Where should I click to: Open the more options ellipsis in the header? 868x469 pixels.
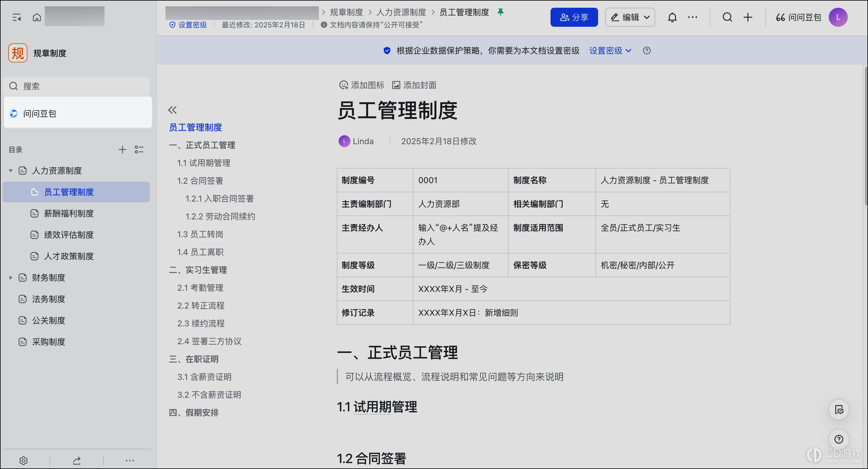[692, 17]
